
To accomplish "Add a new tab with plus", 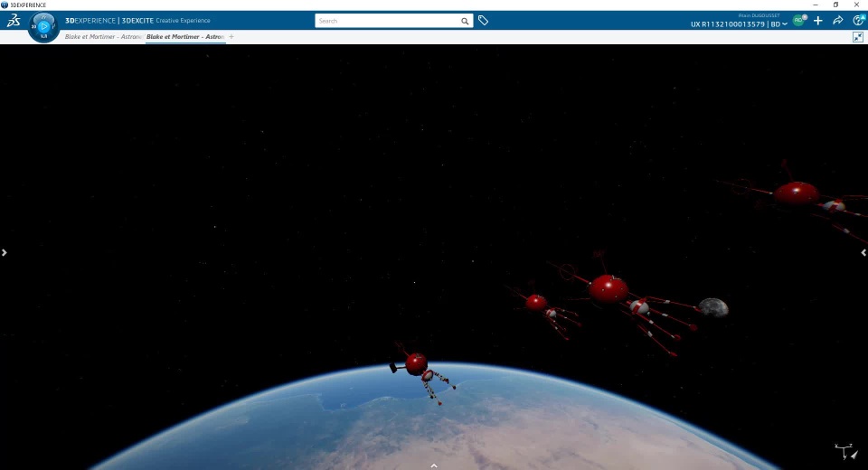I will (231, 36).
